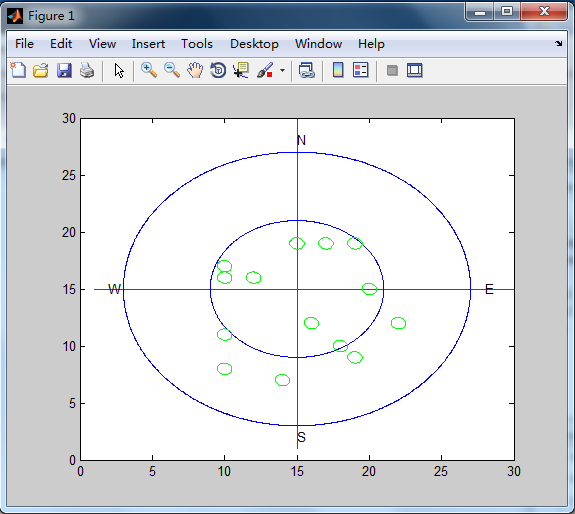Insert a colorbar using the toolbar icon
The height and width of the screenshot is (514, 575).
[338, 70]
